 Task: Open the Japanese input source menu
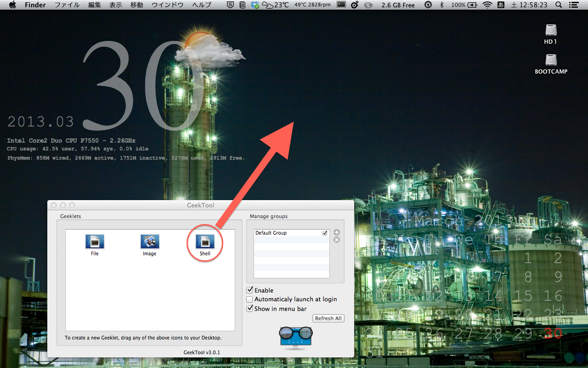point(501,5)
